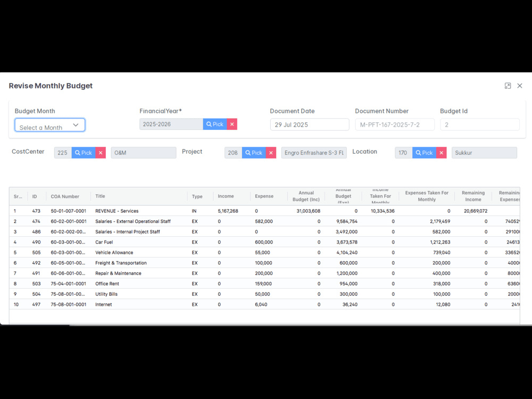532x399 pixels.
Task: Click ID cell 505
Action: pyautogui.click(x=36, y=252)
